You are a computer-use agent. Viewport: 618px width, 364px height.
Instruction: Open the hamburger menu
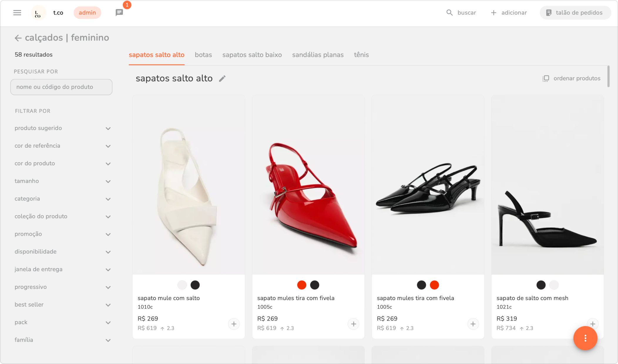(x=17, y=13)
